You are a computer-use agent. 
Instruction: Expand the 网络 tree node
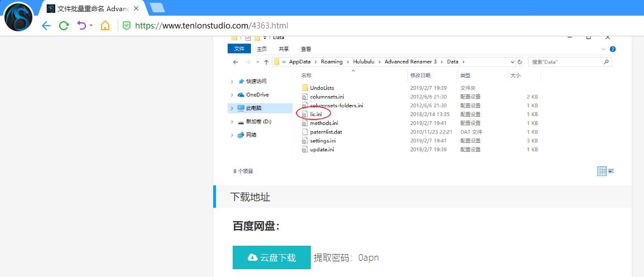pos(232,135)
